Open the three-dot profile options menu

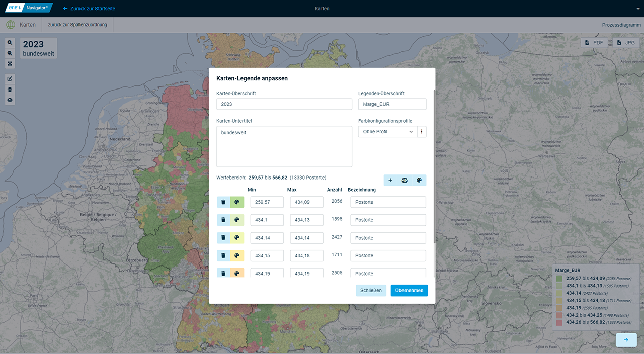tap(422, 132)
